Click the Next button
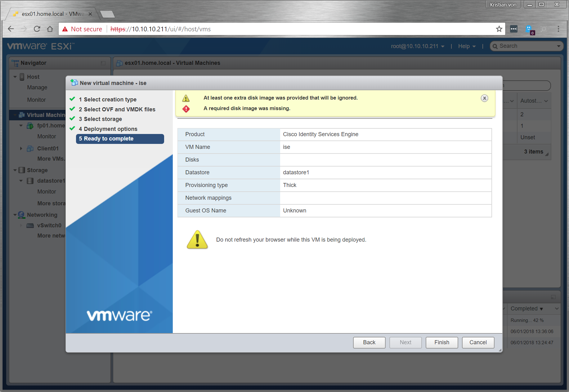Image resolution: width=569 pixels, height=392 pixels. coord(405,342)
